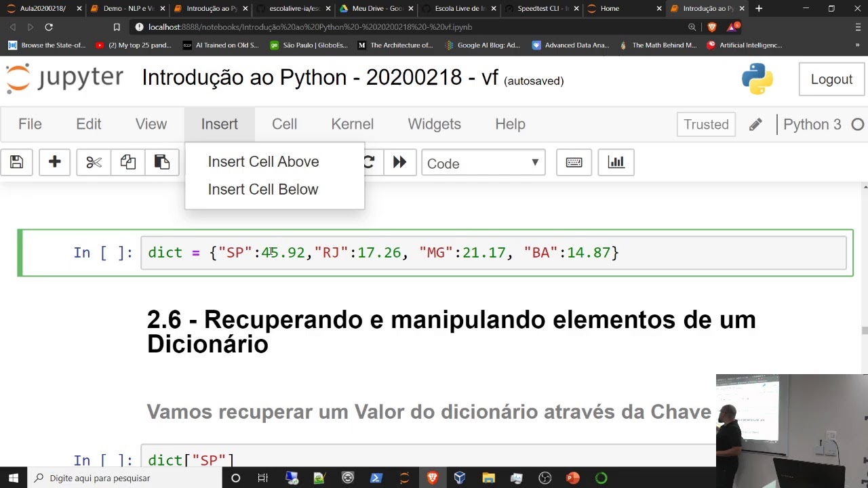
Task: Switch to Meu Drive browser tab
Action: pos(377,8)
